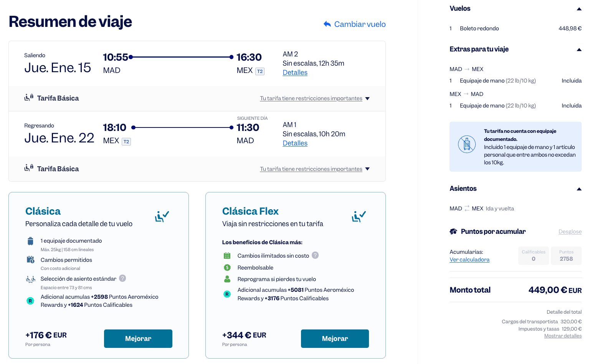Click the help icon beside Selección de asiento estándar
Image resolution: width=592 pixels, height=364 pixels.
pyautogui.click(x=122, y=278)
